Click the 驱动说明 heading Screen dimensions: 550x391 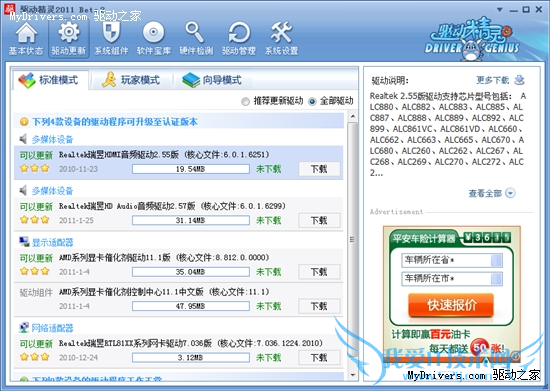390,81
